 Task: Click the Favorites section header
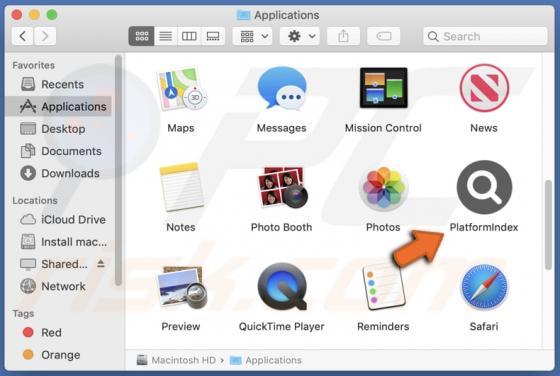pos(34,65)
